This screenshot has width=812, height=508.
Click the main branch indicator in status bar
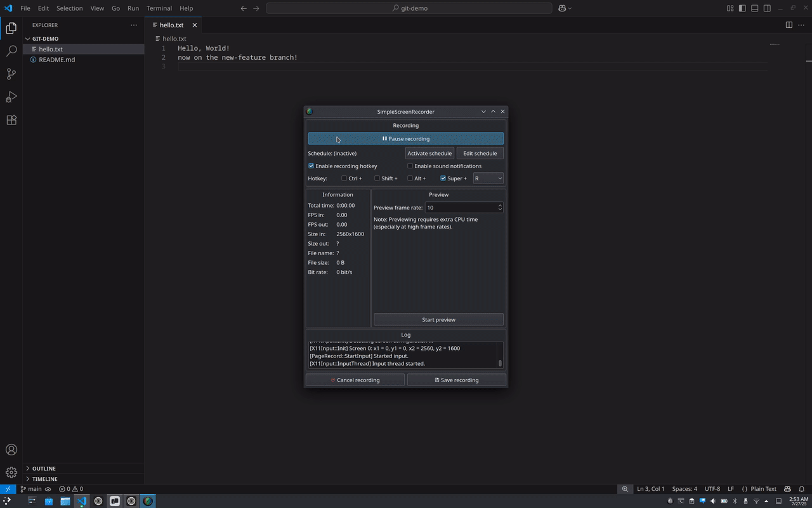click(31, 489)
